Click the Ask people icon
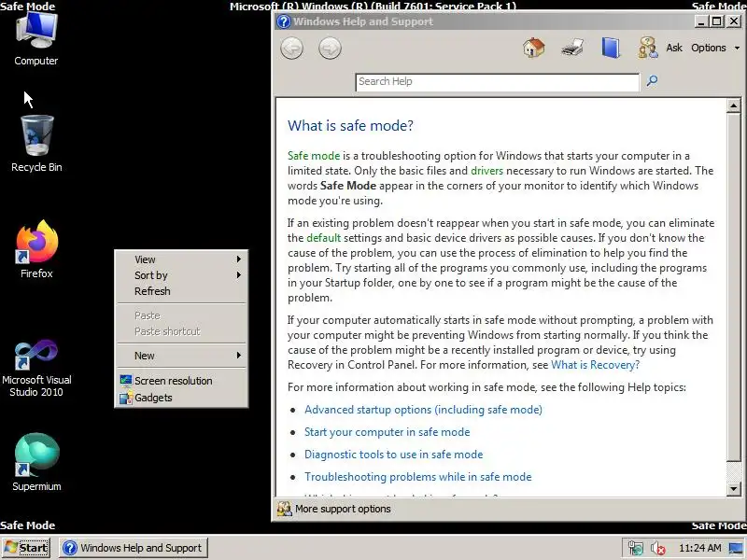Screen dimensions: 747x560 (648, 48)
